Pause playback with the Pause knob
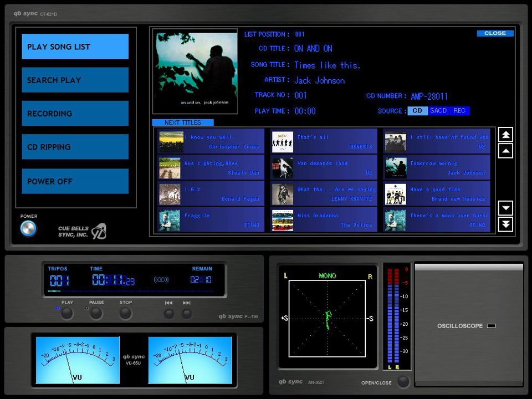532x399 pixels. (x=96, y=314)
